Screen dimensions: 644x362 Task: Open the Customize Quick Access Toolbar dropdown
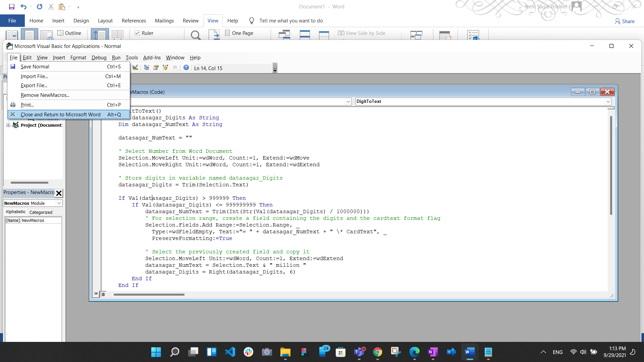coord(78,7)
